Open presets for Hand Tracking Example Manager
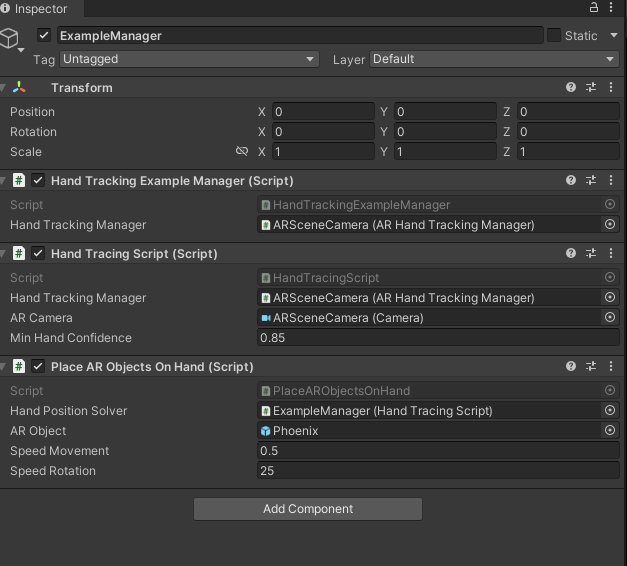The image size is (627, 566). [x=591, y=180]
